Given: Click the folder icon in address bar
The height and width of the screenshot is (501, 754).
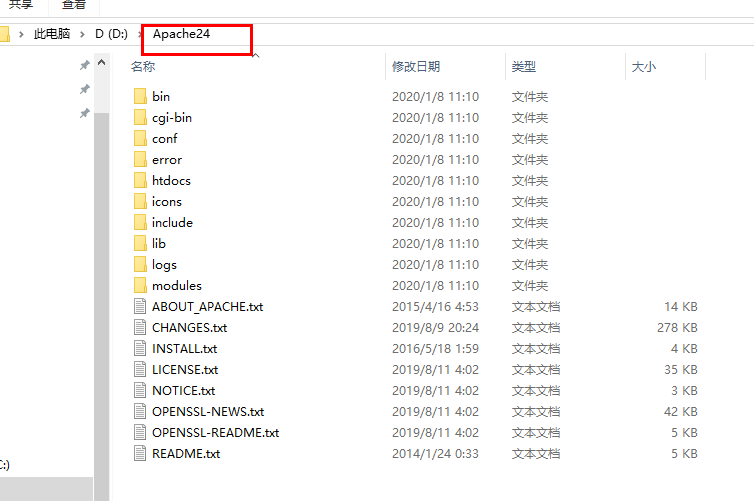Looking at the screenshot, I should click(4, 34).
